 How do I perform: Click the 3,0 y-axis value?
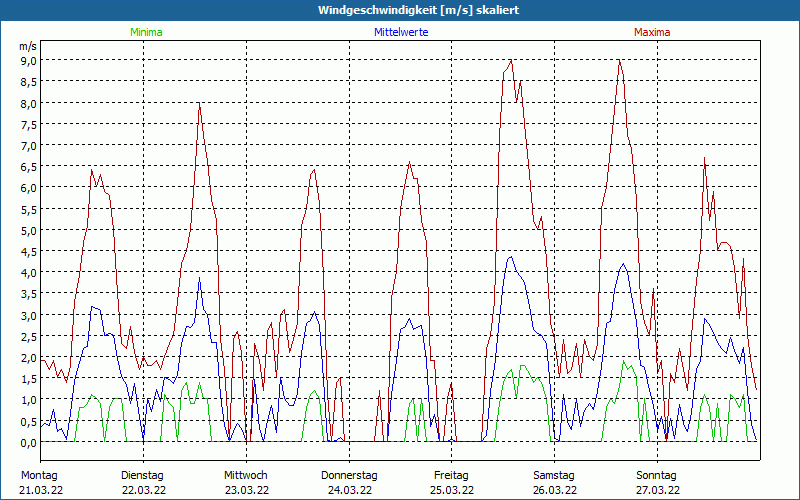28,315
